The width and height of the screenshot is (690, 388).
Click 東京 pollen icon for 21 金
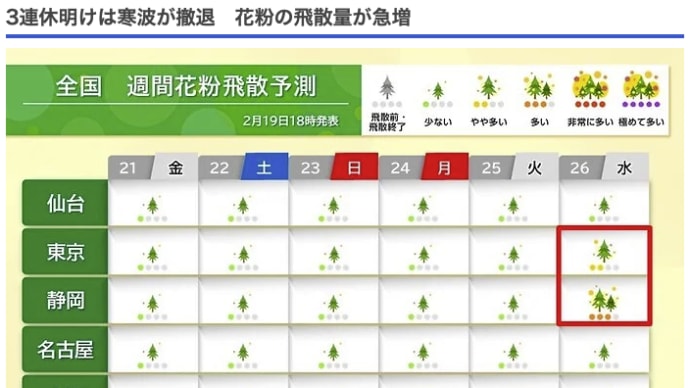pyautogui.click(x=152, y=258)
